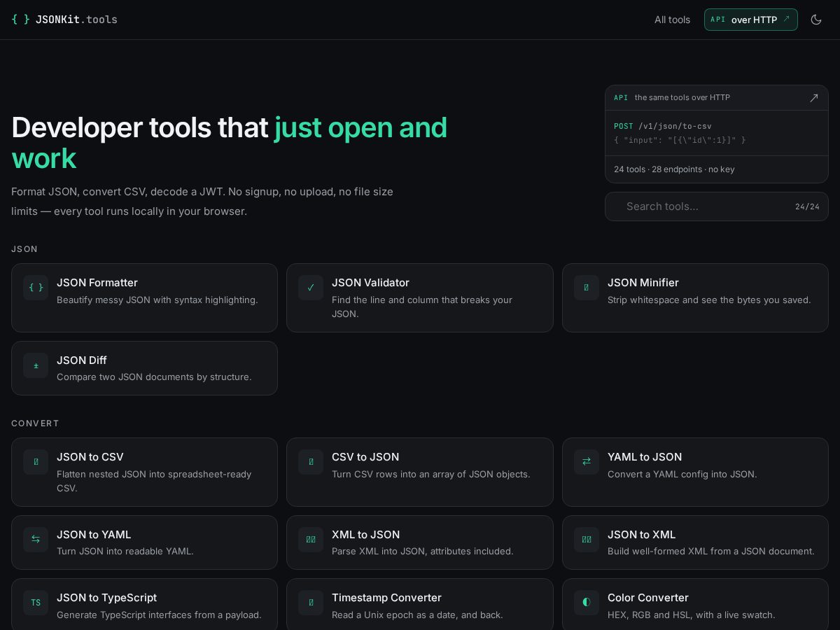Click the JSON to CSV icon
Viewport: 840px width, 630px height.
tap(36, 462)
